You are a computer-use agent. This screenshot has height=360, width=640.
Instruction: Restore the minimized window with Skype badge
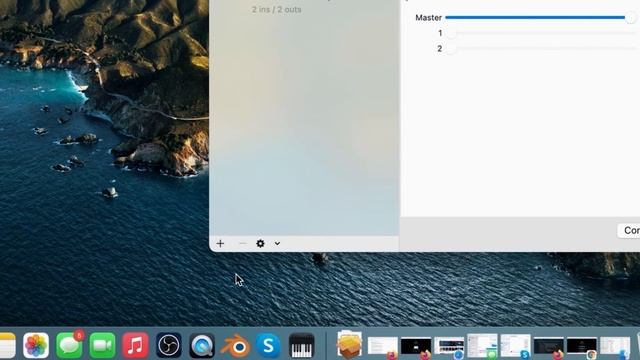tap(516, 346)
